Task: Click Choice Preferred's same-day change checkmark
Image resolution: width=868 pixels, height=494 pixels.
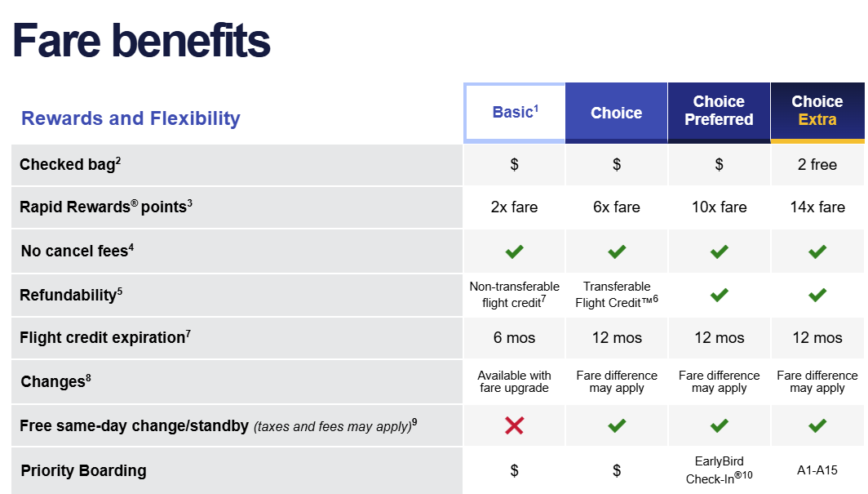Action: tap(719, 425)
